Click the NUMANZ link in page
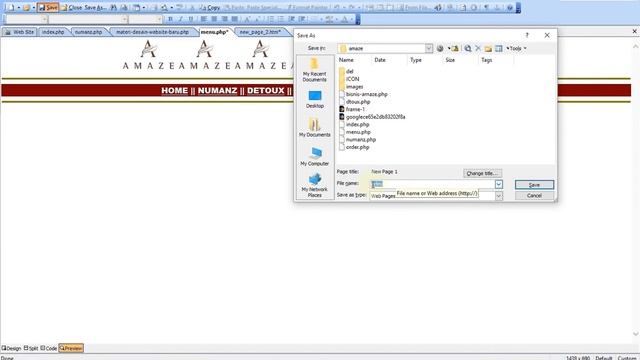The height and width of the screenshot is (360, 640). click(x=218, y=91)
